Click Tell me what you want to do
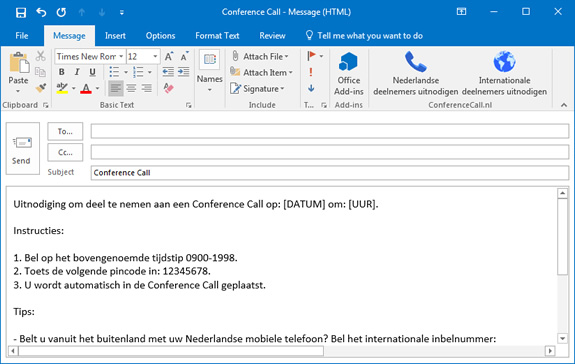This screenshot has height=364, width=575. pos(364,36)
